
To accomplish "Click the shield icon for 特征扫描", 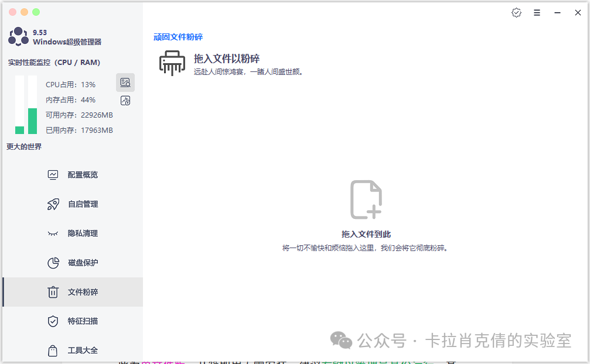I will [x=53, y=321].
